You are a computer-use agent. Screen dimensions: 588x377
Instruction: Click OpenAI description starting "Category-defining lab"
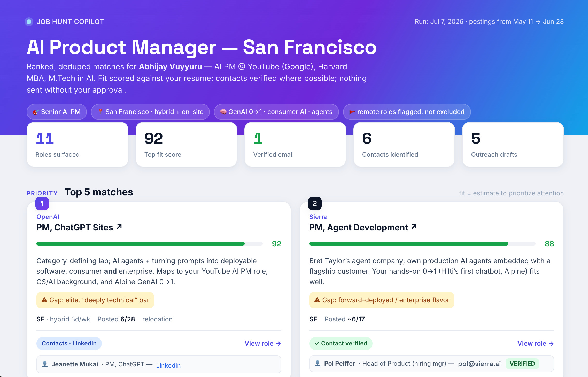152,271
